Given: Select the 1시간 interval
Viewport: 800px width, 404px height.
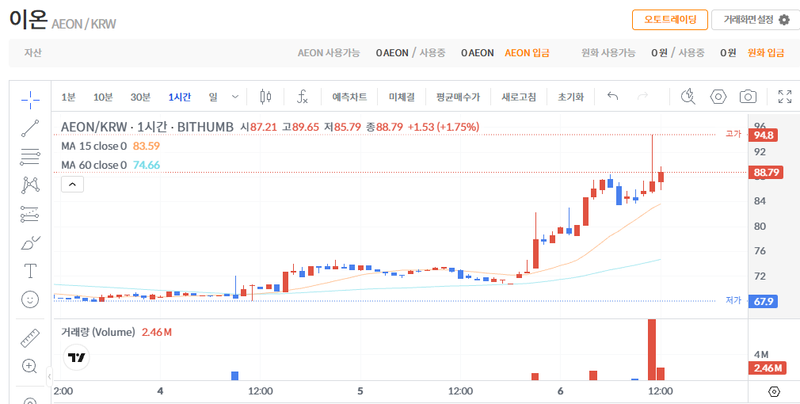Looking at the screenshot, I should [180, 97].
